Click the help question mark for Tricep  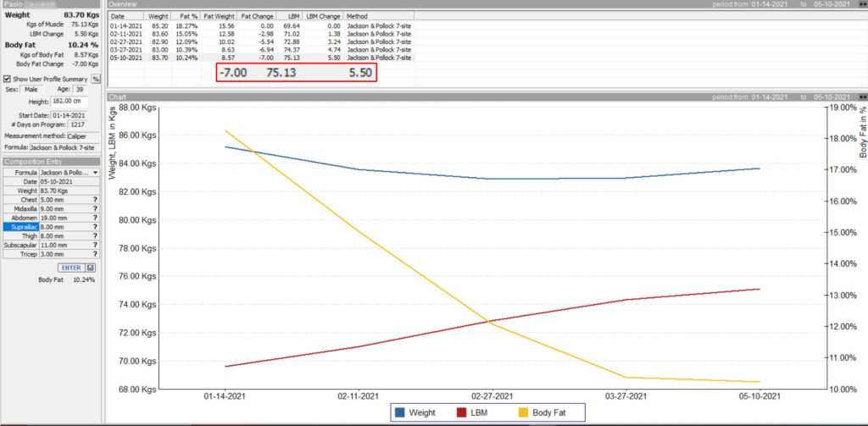96,254
